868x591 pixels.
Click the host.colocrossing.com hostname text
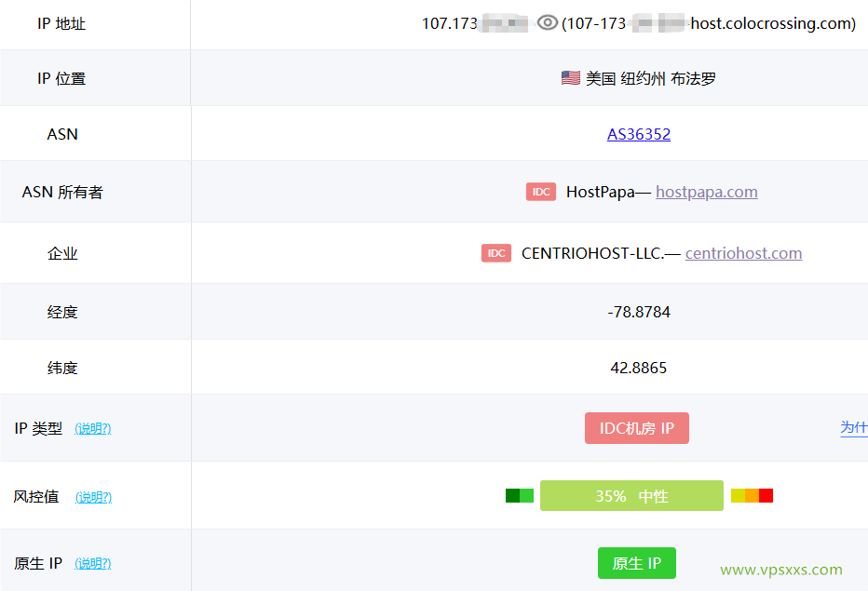773,23
